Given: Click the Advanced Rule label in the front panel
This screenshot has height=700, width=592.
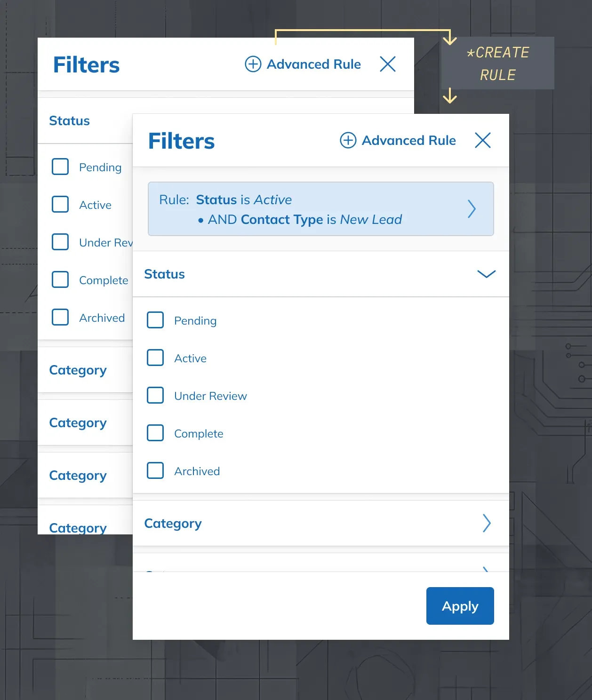Looking at the screenshot, I should 408,140.
